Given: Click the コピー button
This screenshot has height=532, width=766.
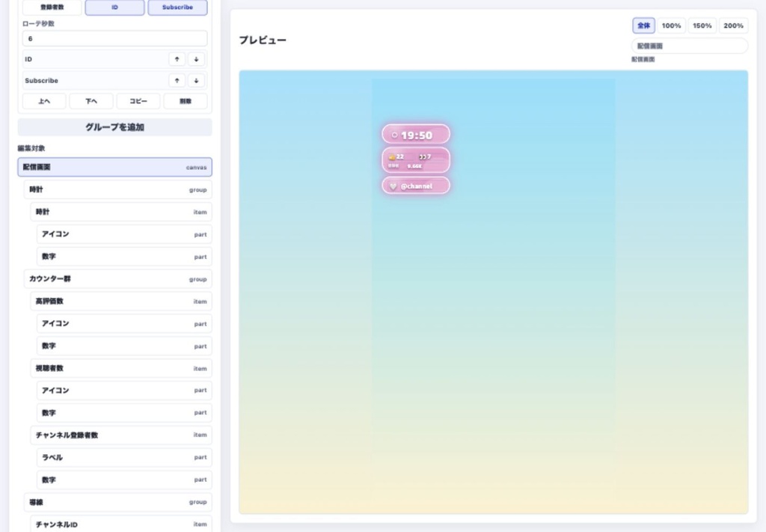Looking at the screenshot, I should point(138,101).
